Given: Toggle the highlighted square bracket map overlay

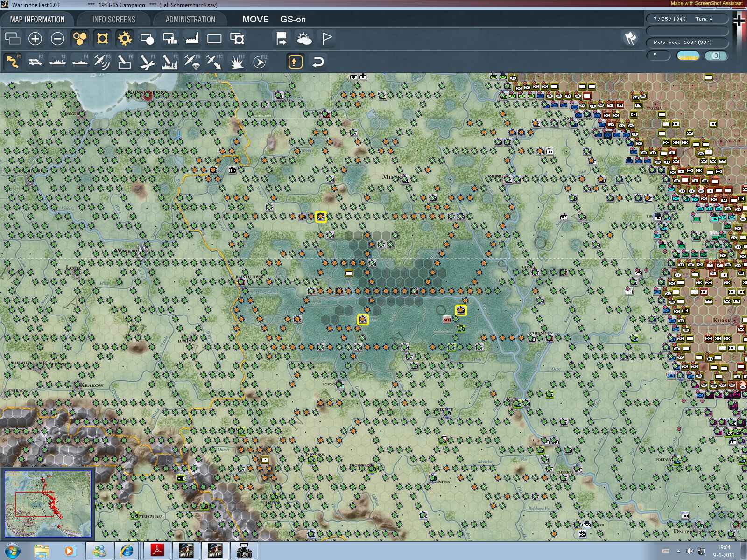Looking at the screenshot, I should pyautogui.click(x=102, y=38).
